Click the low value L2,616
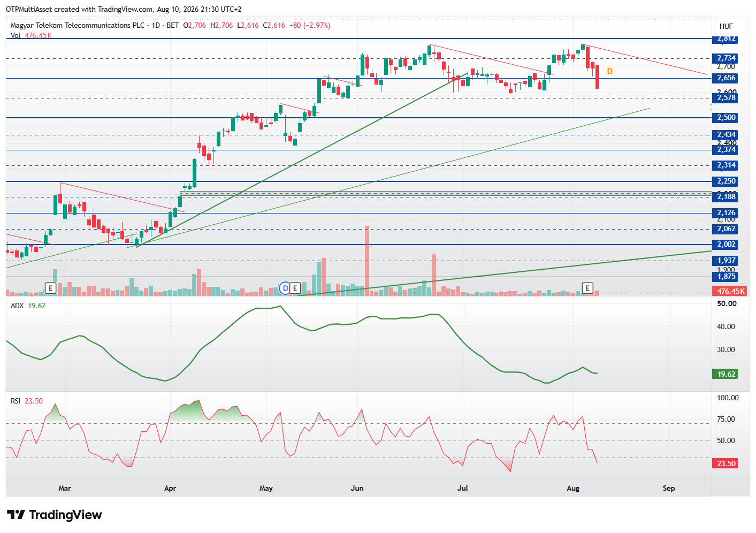Screen dimensions: 756x533 (x=248, y=25)
